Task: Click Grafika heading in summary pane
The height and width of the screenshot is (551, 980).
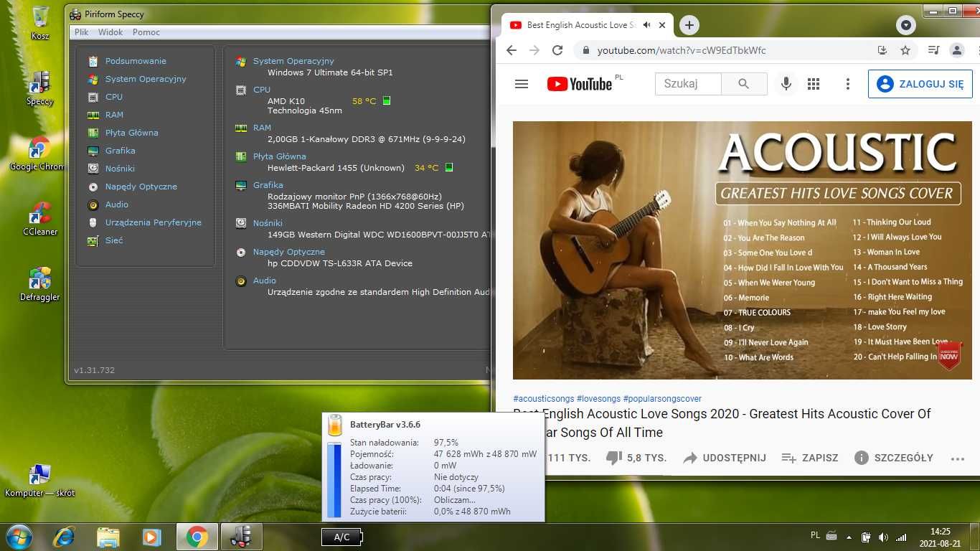Action: point(268,185)
